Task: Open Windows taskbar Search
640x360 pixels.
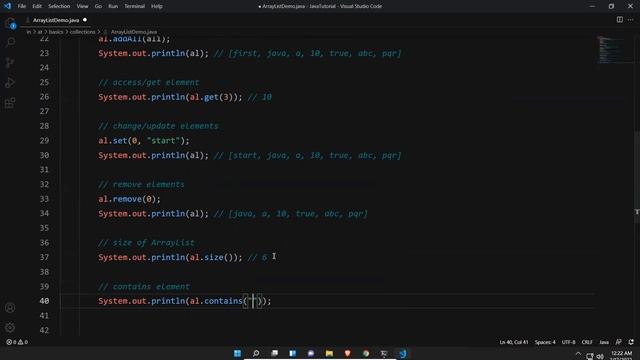Action: (x=256, y=353)
